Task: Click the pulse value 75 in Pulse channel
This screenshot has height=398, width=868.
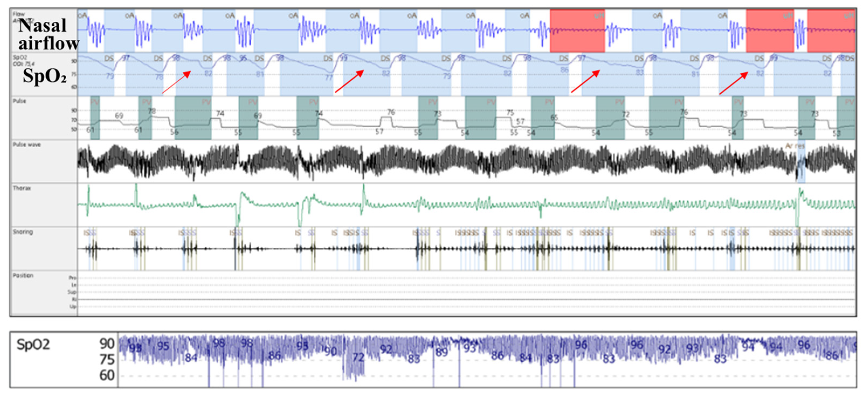Action: pyautogui.click(x=510, y=113)
